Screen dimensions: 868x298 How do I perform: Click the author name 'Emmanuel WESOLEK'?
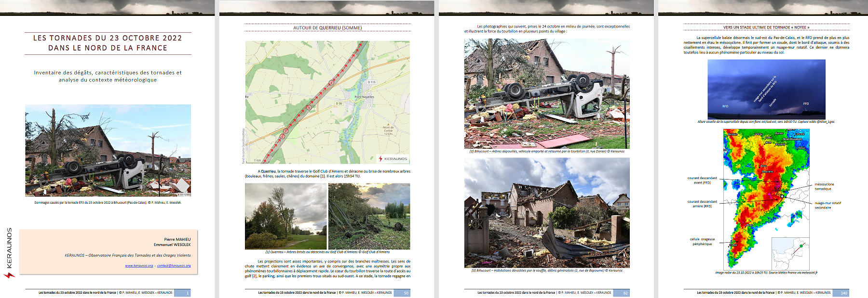pos(172,245)
